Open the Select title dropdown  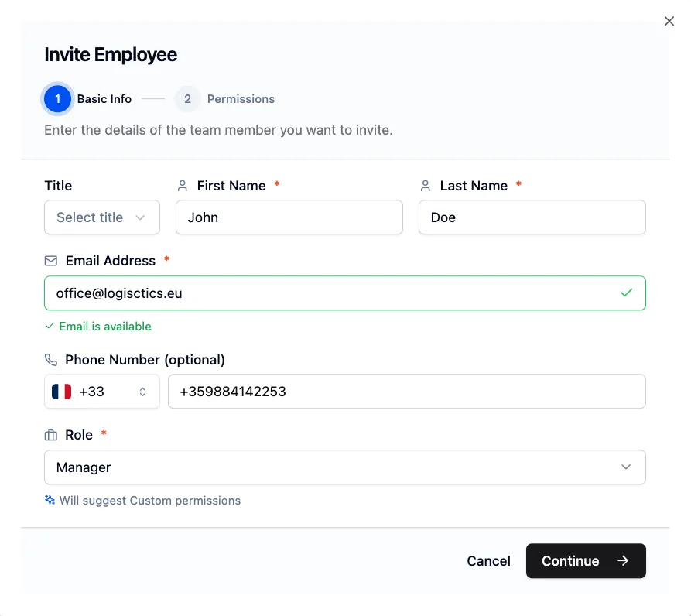pyautogui.click(x=102, y=217)
